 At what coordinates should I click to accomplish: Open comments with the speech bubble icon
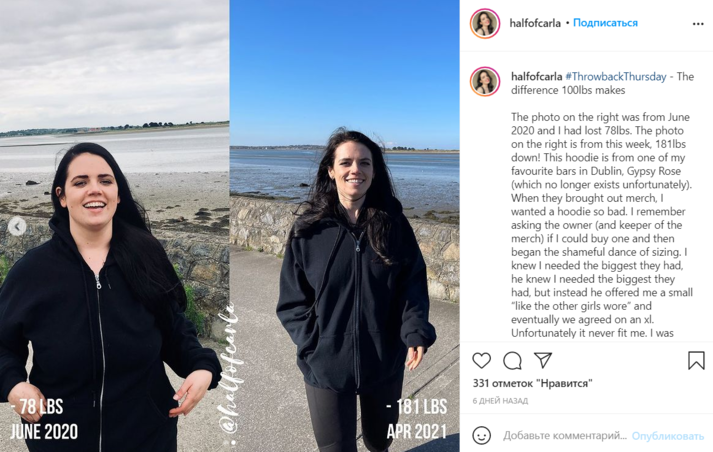pyautogui.click(x=512, y=361)
